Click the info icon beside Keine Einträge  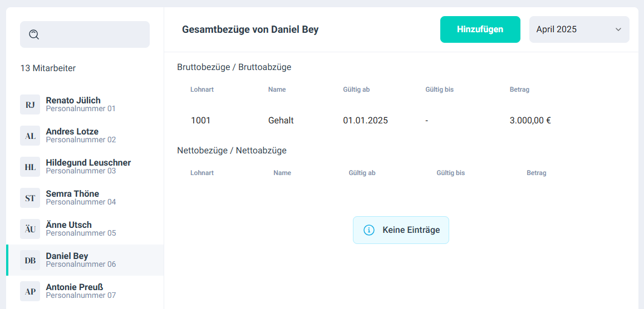(x=368, y=230)
